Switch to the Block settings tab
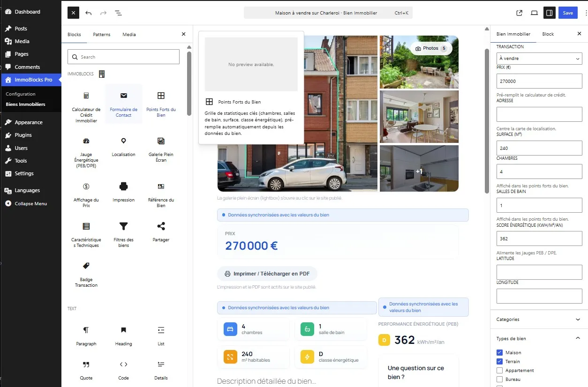This screenshot has height=387, width=588. 548,34
